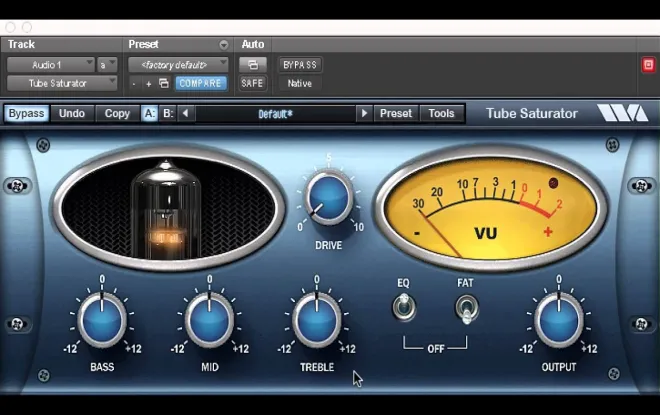This screenshot has height=415, width=660.
Task: Open the insert position 'a' dropdown
Action: pyautogui.click(x=106, y=65)
